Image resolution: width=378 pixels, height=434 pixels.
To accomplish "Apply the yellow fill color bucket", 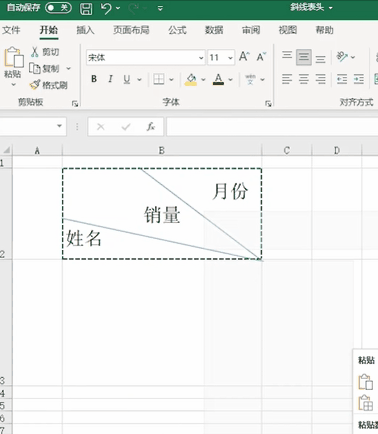I will pyautogui.click(x=191, y=79).
